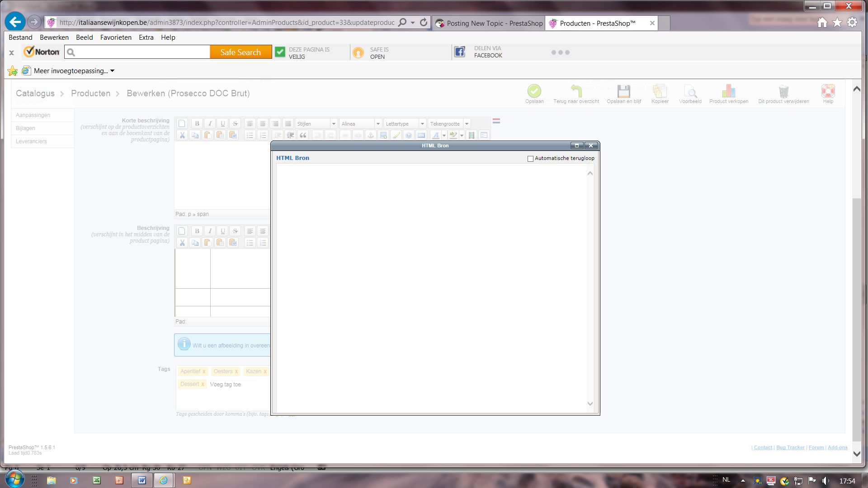Screen dimensions: 868x488
Task: Click the Safe Search button
Action: (x=241, y=52)
